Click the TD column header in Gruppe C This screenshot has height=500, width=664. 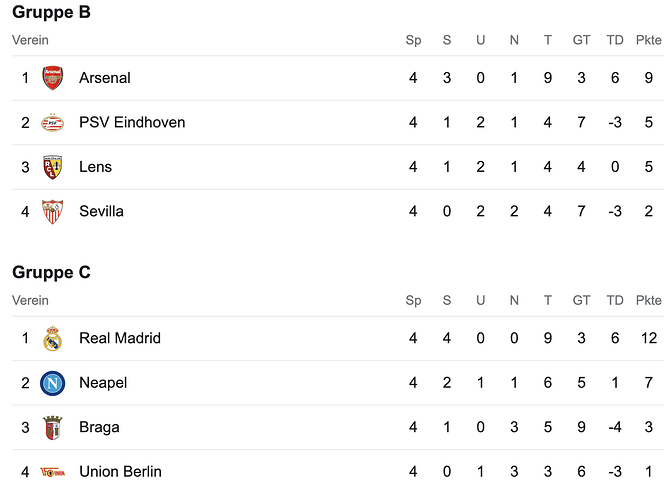615,300
